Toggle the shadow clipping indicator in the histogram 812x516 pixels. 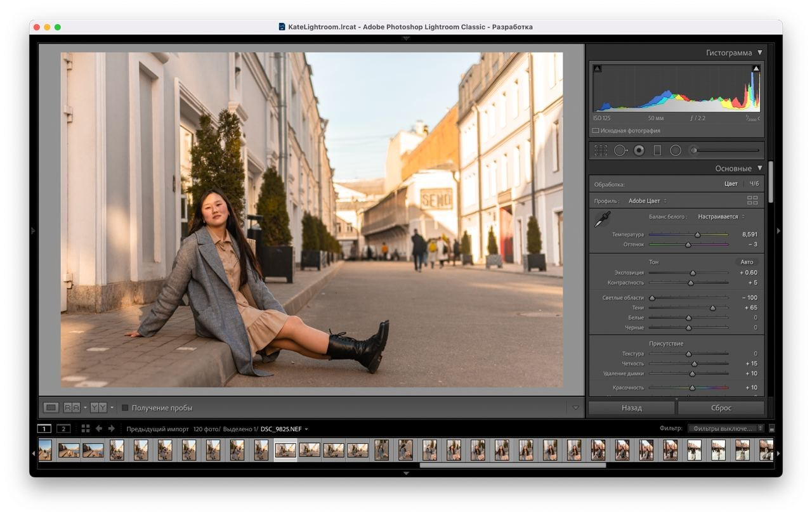[597, 68]
